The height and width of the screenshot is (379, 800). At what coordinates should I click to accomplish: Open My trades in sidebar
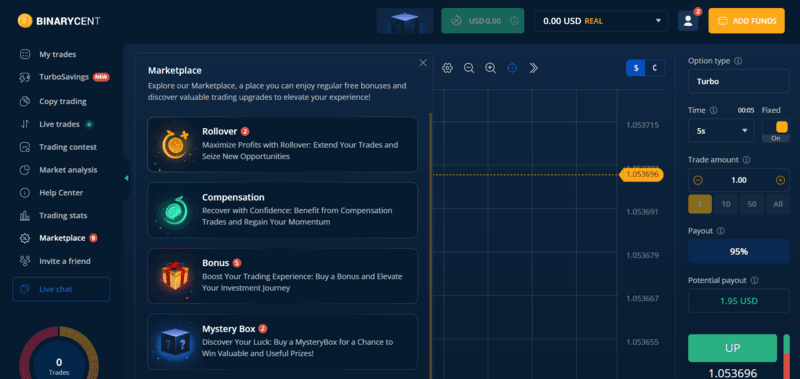[x=57, y=54]
